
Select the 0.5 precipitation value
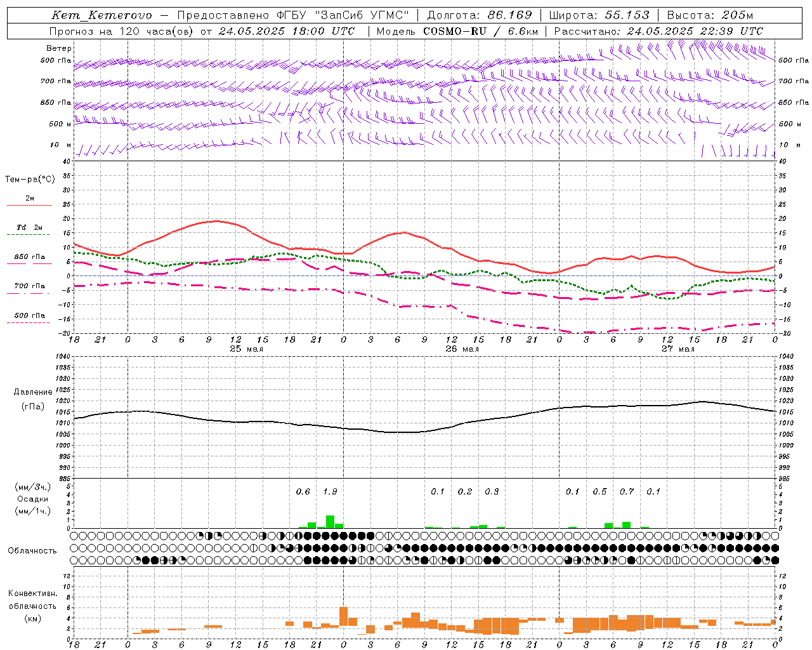point(599,492)
